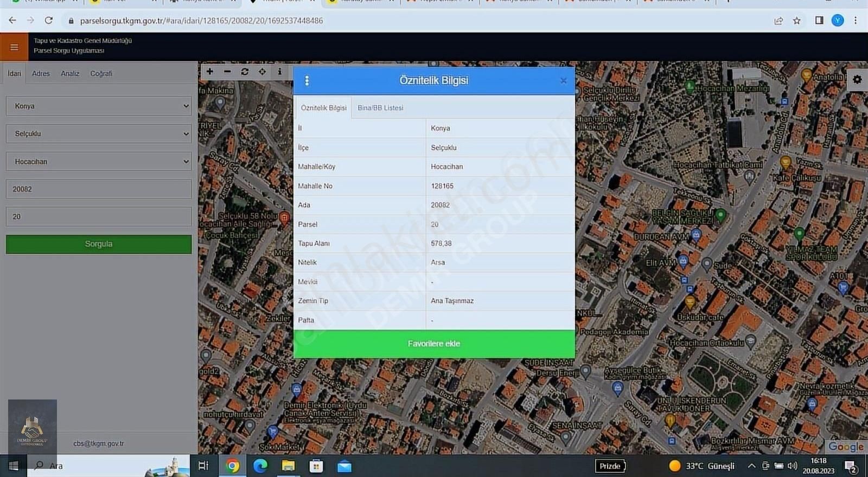
Task: Switch to Bina/BB Listesi tab
Action: [380, 108]
